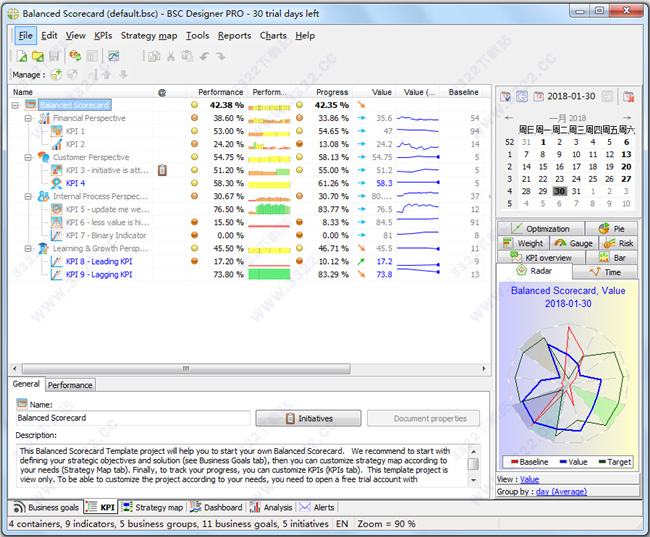650x537 pixels.
Task: Switch to the Gauge chart tab
Action: pyautogui.click(x=574, y=243)
